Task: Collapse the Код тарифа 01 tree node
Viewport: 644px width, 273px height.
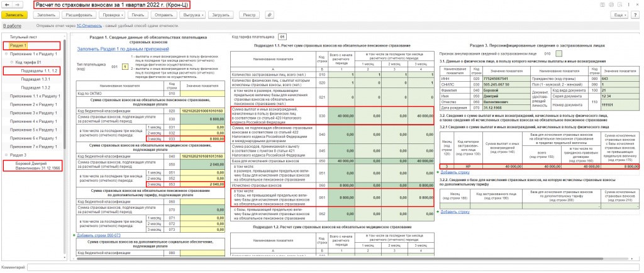Action: click(12, 63)
